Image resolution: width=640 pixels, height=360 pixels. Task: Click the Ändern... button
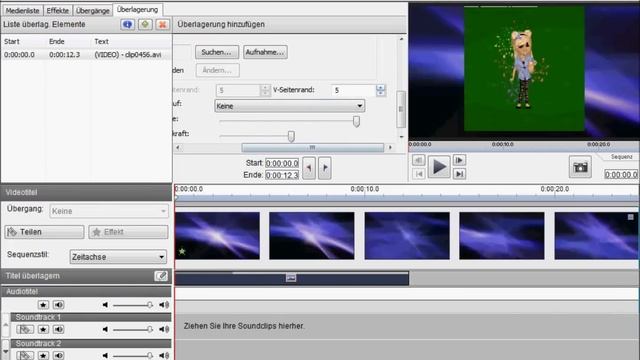pos(217,70)
